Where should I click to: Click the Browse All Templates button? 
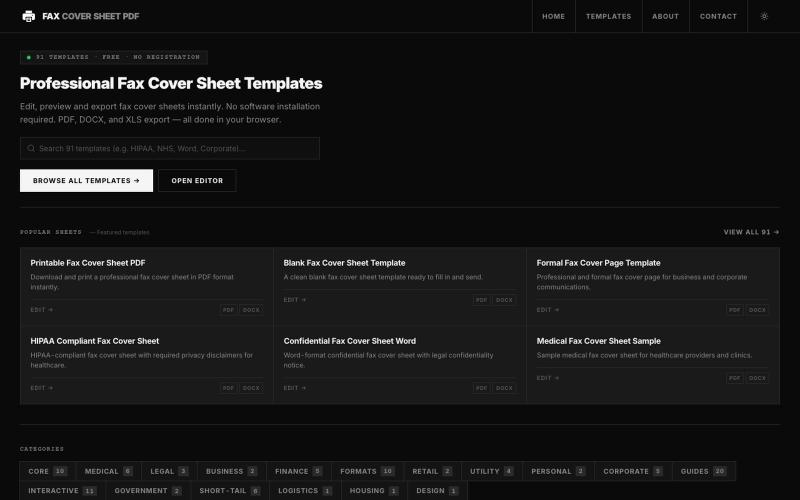point(86,181)
